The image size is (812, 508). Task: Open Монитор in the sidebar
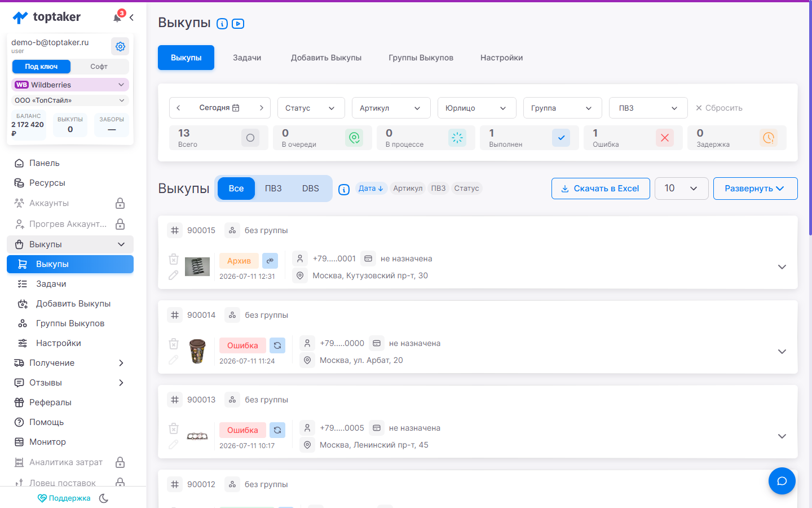[70, 442]
